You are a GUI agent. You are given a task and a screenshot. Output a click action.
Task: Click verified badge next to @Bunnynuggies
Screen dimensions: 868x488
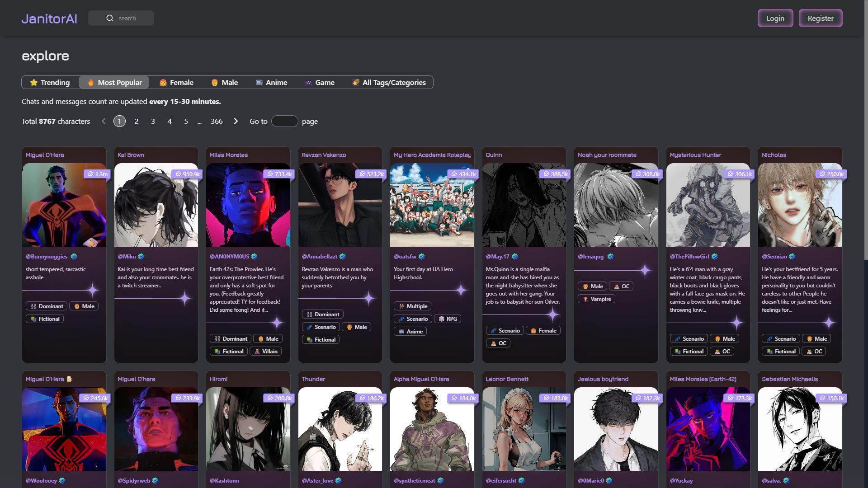(x=74, y=257)
